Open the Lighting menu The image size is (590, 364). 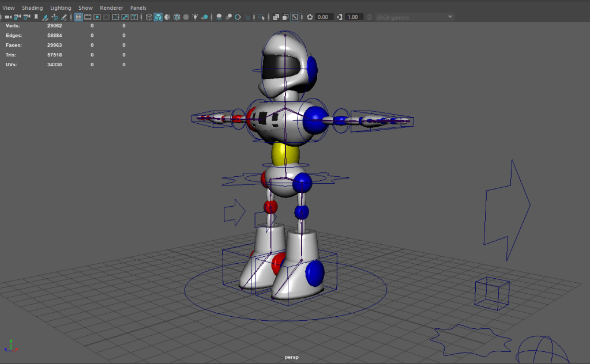click(61, 8)
